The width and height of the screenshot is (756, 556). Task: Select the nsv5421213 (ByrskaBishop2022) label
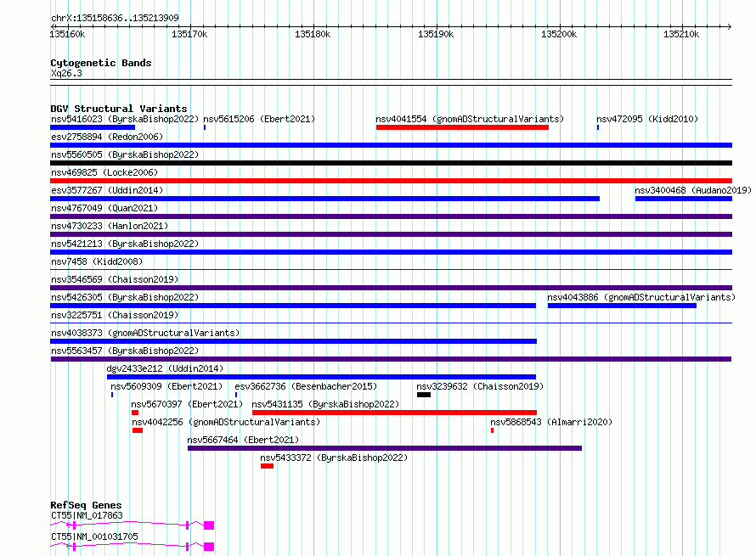click(x=125, y=244)
